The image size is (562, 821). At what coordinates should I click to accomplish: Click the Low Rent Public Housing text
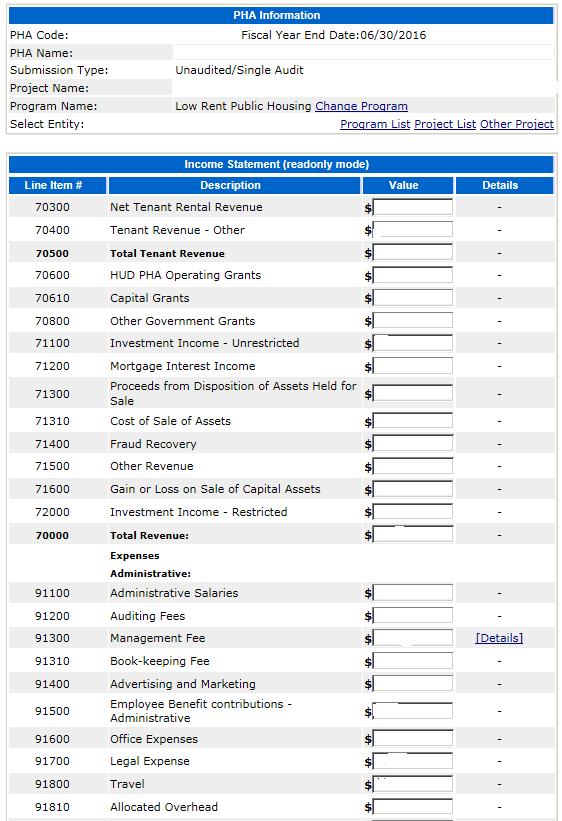[x=243, y=106]
